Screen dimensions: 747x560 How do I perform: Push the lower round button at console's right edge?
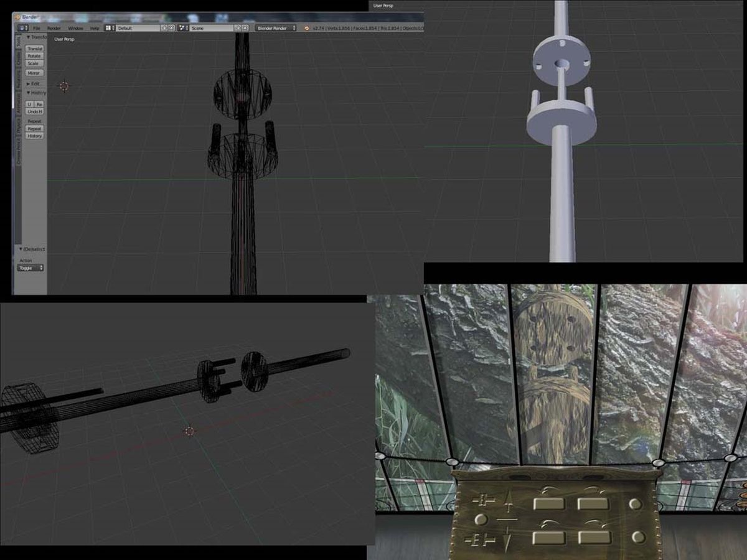(637, 537)
